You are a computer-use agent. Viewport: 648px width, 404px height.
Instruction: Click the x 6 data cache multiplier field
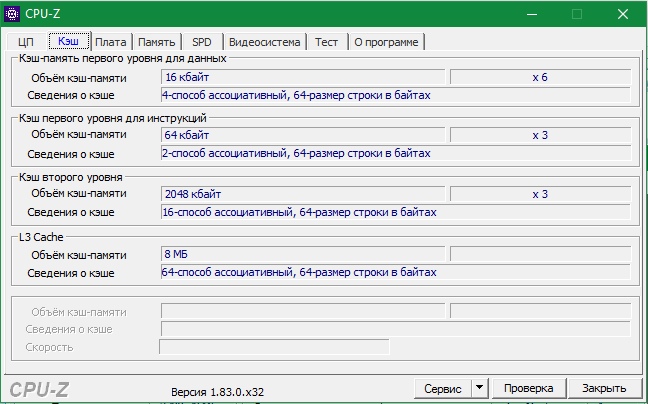[540, 76]
